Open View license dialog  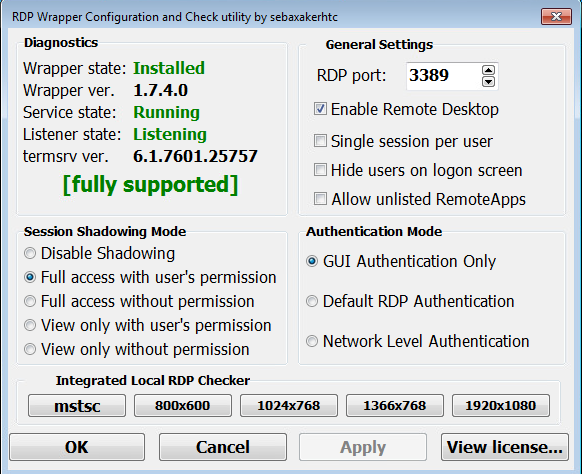click(x=505, y=447)
